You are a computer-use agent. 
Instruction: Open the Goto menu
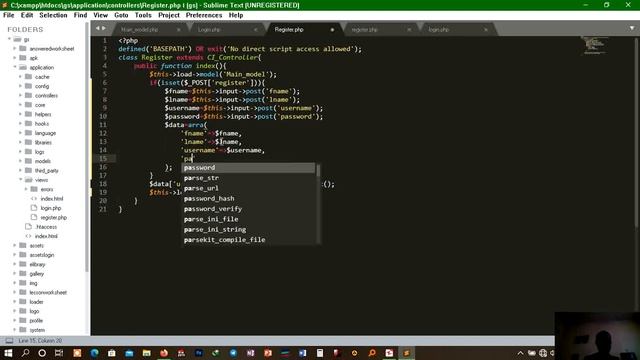tap(121, 15)
